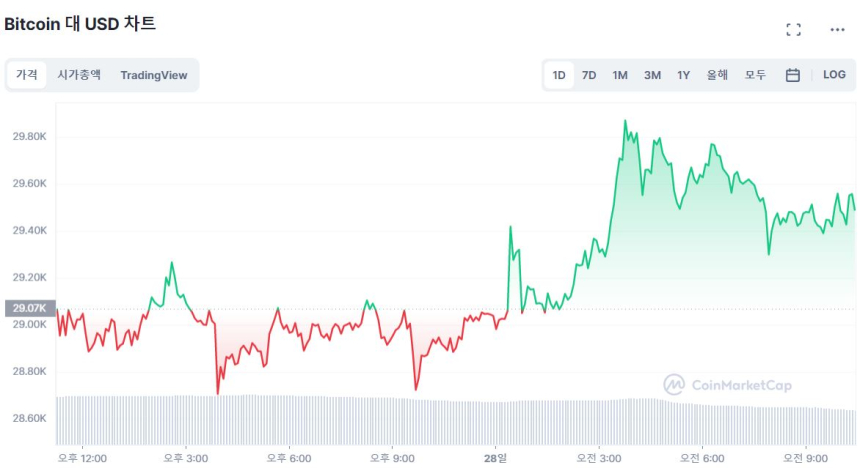The image size is (860, 468).
Task: Click the CoinMarketCap watermark logo
Action: point(727,385)
